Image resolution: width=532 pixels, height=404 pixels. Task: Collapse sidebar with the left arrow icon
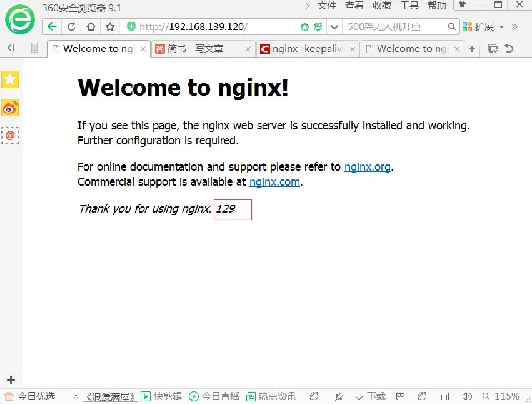(11, 48)
